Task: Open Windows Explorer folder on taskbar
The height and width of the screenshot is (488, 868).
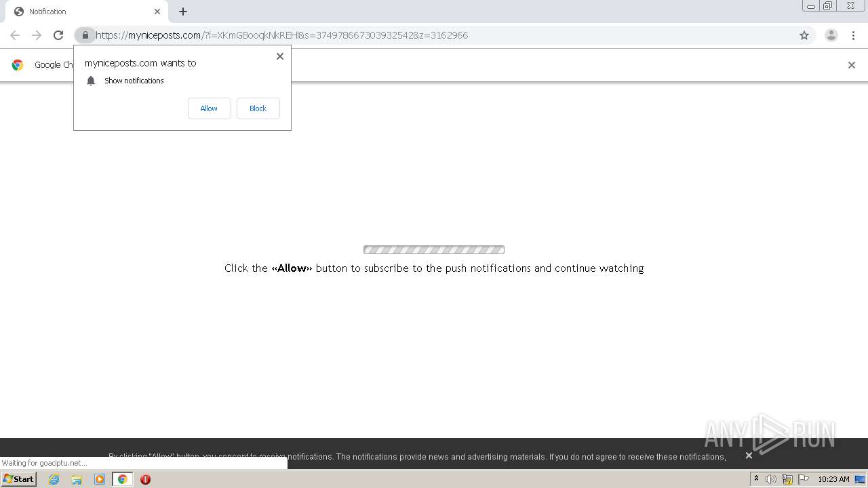Action: click(x=77, y=479)
